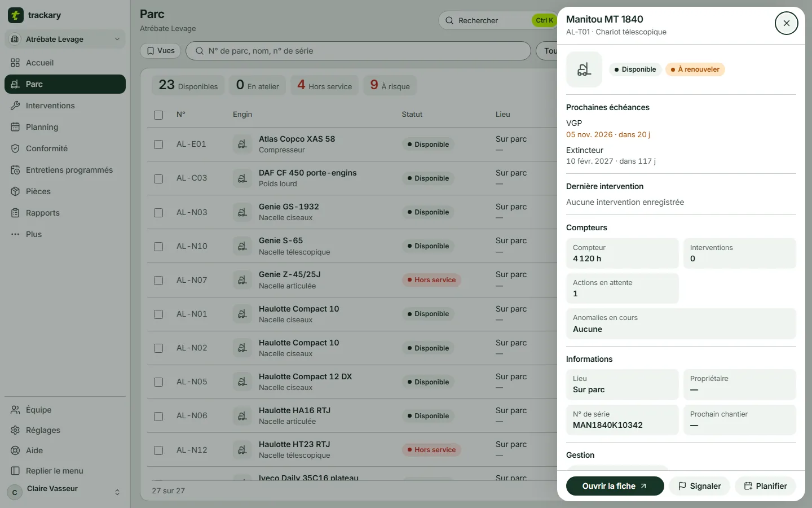Click the trackary logo icon
This screenshot has height=508, width=812.
[16, 15]
